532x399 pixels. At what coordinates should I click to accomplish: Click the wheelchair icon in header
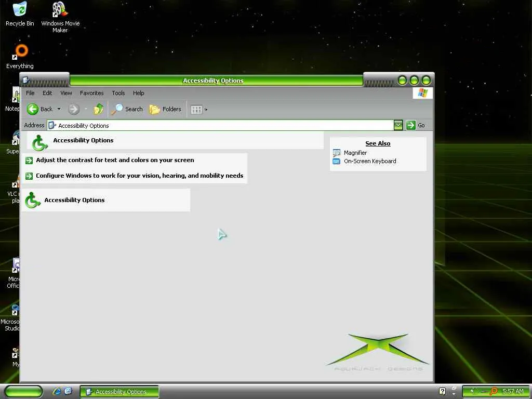click(39, 142)
